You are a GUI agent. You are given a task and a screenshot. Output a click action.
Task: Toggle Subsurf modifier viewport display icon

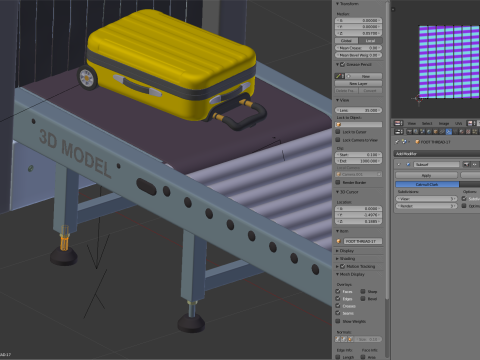pos(474,164)
